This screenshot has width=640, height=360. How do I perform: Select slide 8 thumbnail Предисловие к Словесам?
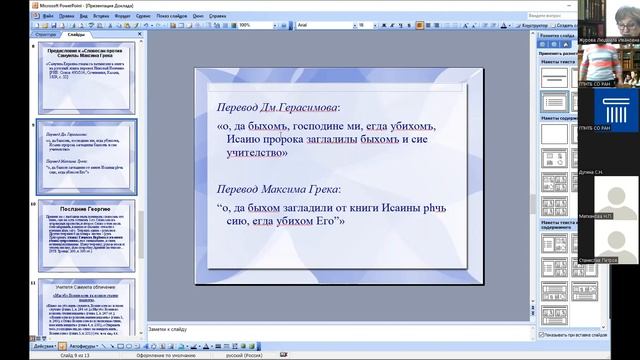[x=87, y=78]
